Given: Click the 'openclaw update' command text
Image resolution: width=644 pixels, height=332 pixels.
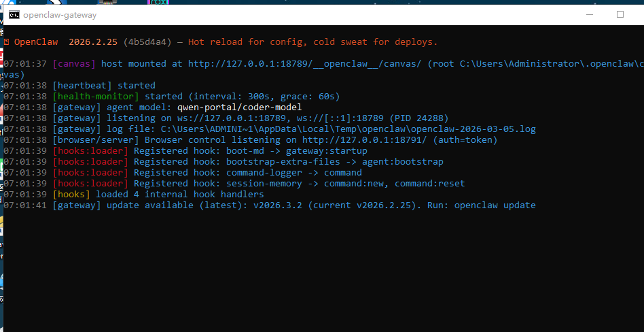Looking at the screenshot, I should coord(495,205).
